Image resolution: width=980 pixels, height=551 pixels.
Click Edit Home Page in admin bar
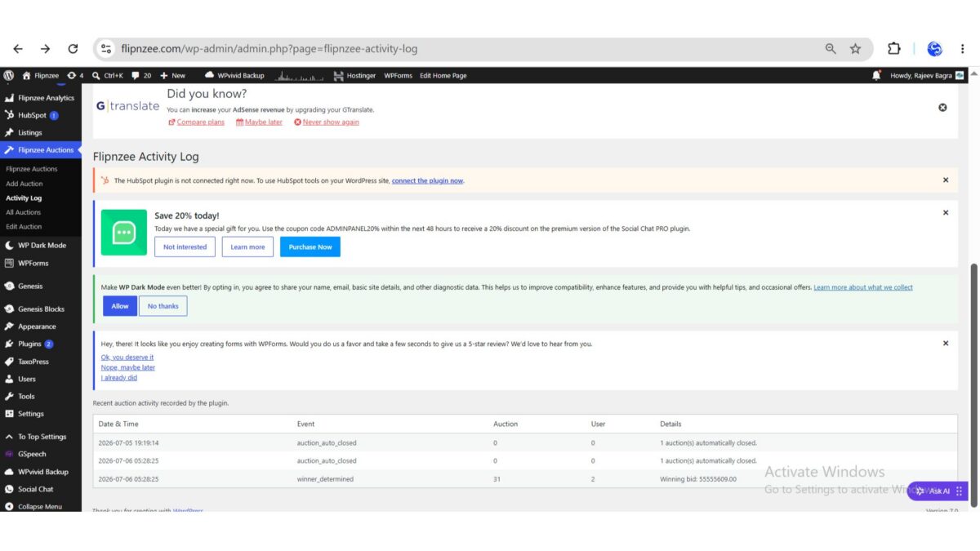pos(443,75)
